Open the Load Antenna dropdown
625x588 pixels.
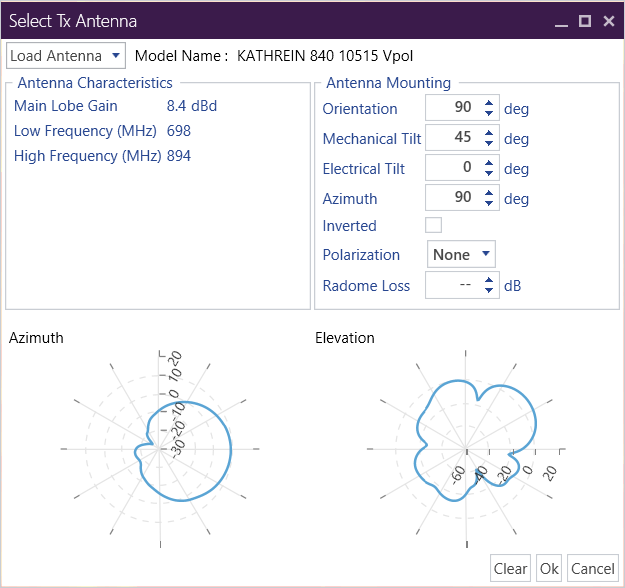[x=66, y=56]
